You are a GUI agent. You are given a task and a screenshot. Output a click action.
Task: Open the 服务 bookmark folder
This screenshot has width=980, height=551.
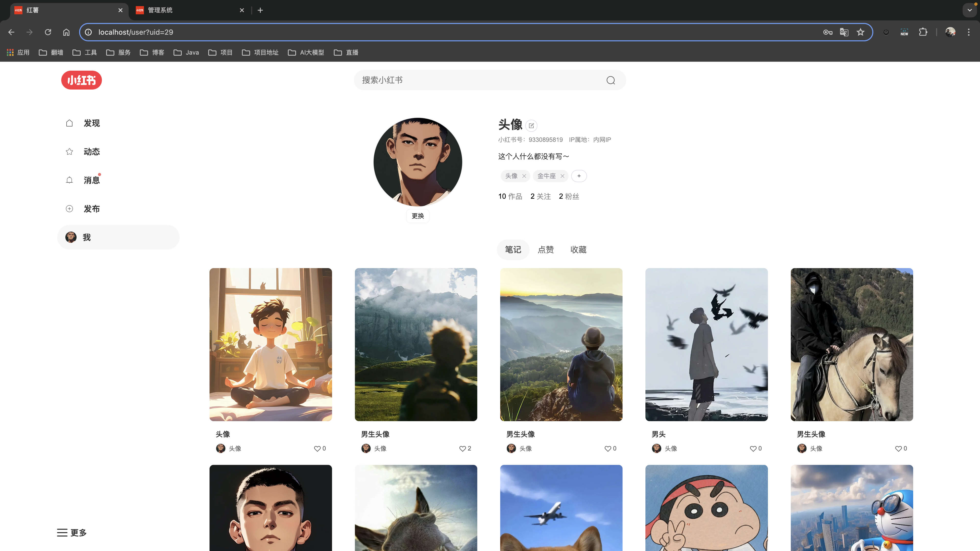pos(118,53)
